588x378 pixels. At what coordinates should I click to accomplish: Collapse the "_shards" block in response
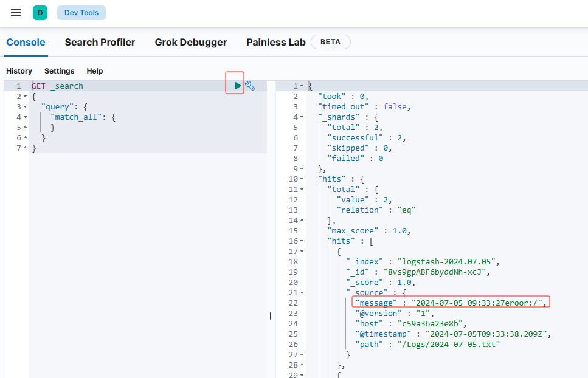tap(302, 117)
